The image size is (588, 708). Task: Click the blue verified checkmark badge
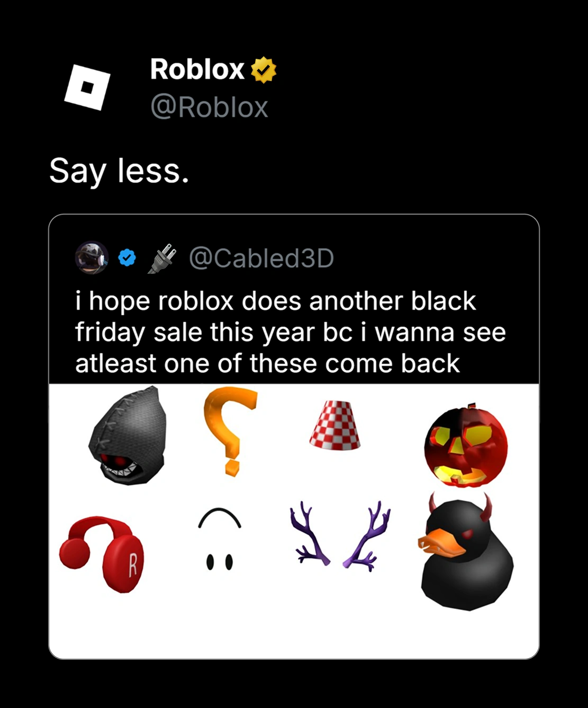127,258
